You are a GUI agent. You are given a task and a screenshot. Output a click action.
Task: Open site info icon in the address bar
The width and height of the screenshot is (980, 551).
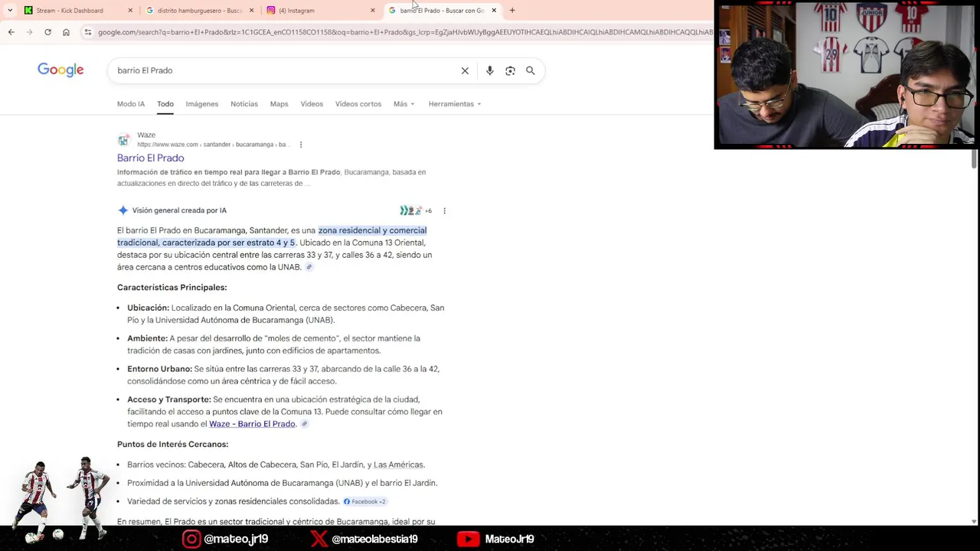[88, 32]
